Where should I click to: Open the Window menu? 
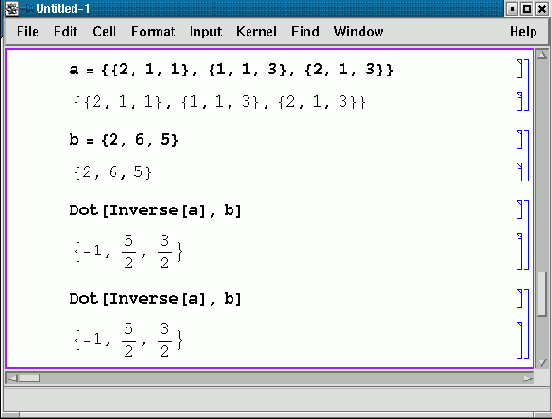pyautogui.click(x=358, y=32)
